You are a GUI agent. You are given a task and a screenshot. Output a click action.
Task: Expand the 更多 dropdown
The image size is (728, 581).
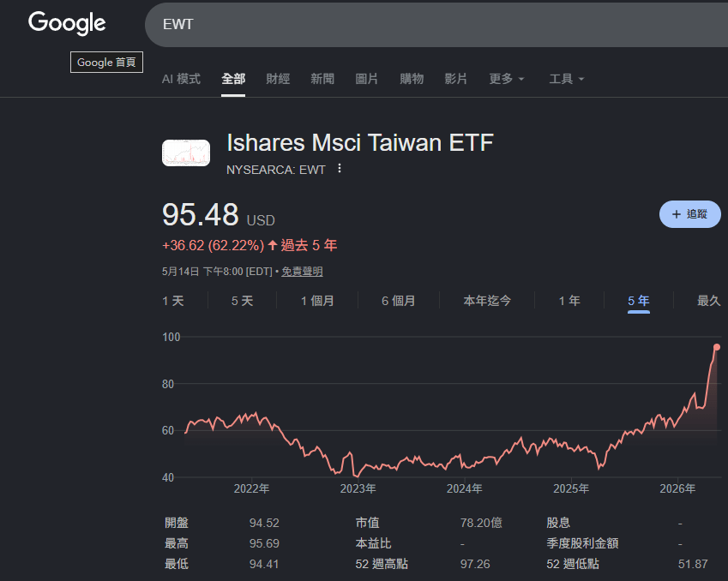coord(507,79)
